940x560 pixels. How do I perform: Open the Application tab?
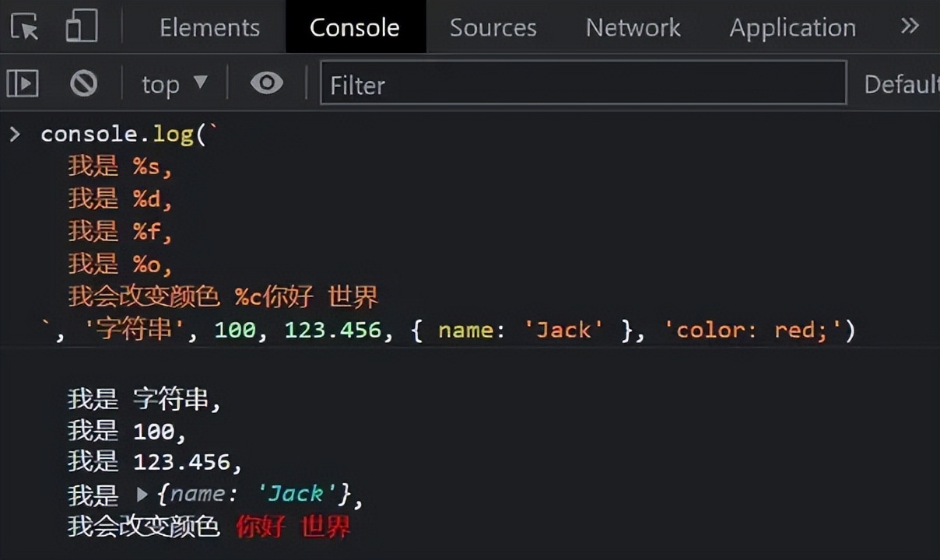click(x=792, y=29)
